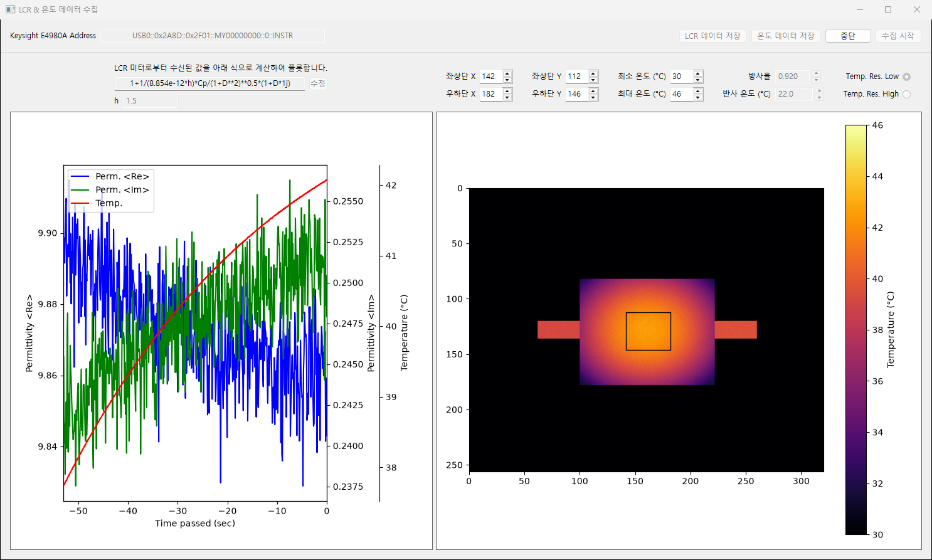Click the Time passed (sec) axis label
Image resolution: width=932 pixels, height=560 pixels.
(x=195, y=523)
